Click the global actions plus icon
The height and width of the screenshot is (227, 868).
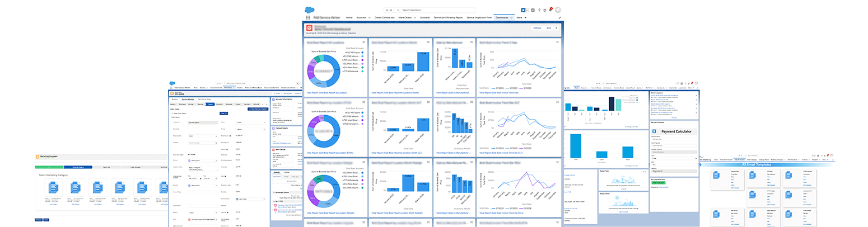(x=533, y=10)
